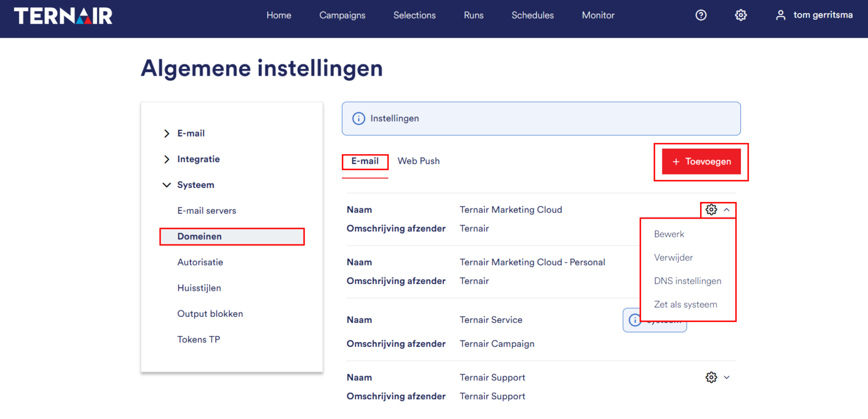This screenshot has height=419, width=868.
Task: Click the user profile icon
Action: pyautogui.click(x=780, y=15)
